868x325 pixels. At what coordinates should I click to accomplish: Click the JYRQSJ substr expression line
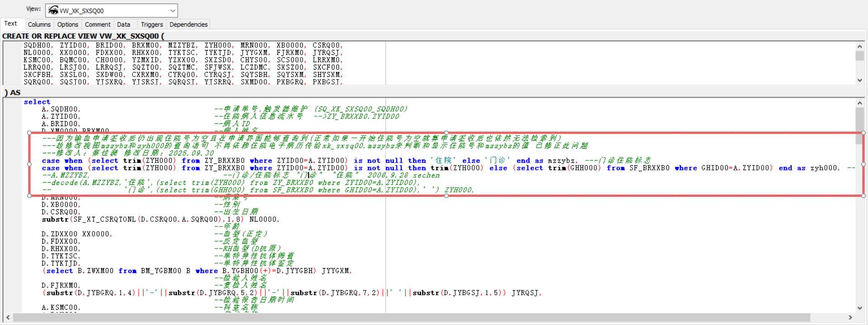click(x=292, y=293)
